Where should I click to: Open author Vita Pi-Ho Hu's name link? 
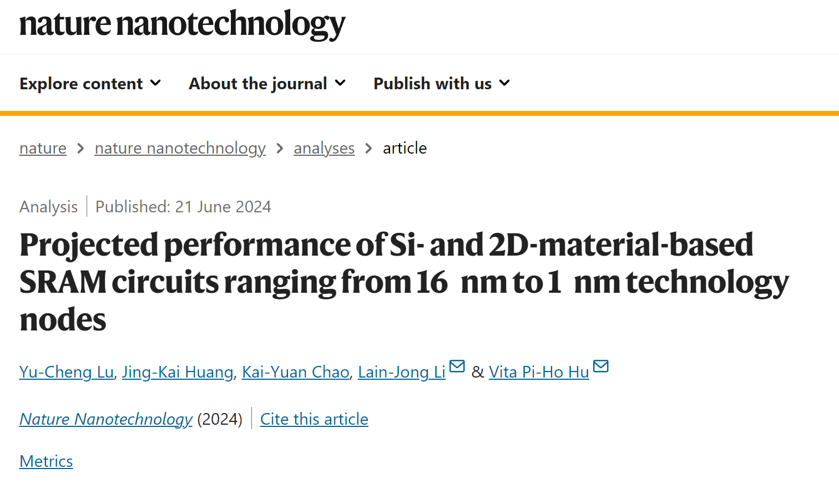point(539,372)
